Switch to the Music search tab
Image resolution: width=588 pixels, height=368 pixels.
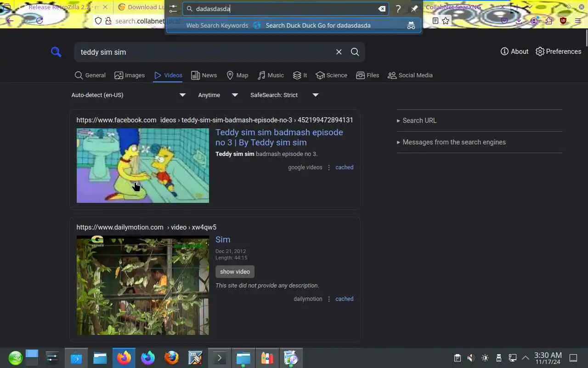point(271,75)
